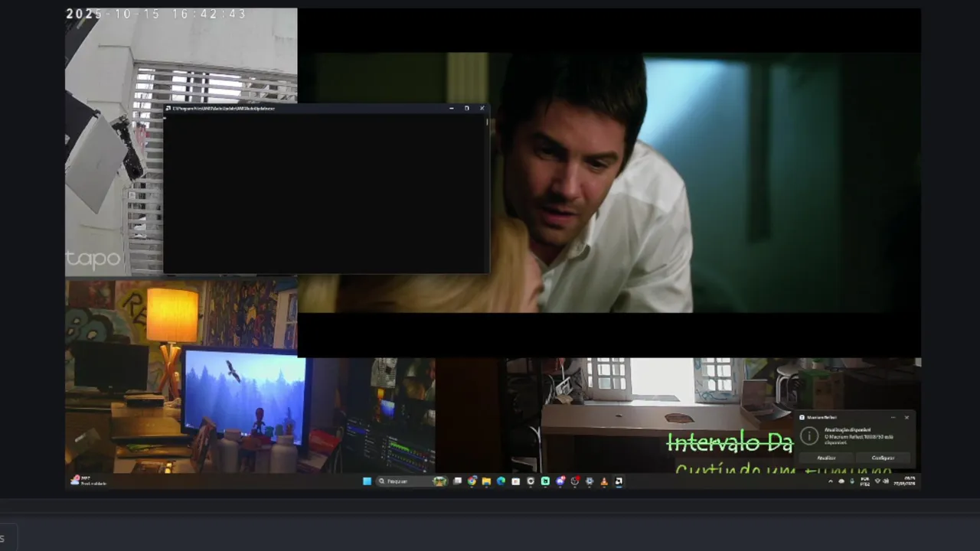Open the network and volume quick settings
Viewport: 980px width, 551px height.
point(882,481)
